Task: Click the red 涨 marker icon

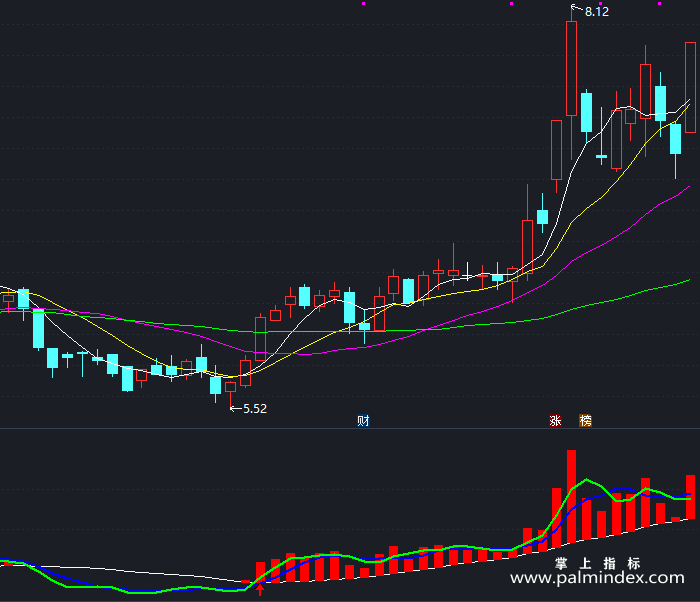Action: 555,421
